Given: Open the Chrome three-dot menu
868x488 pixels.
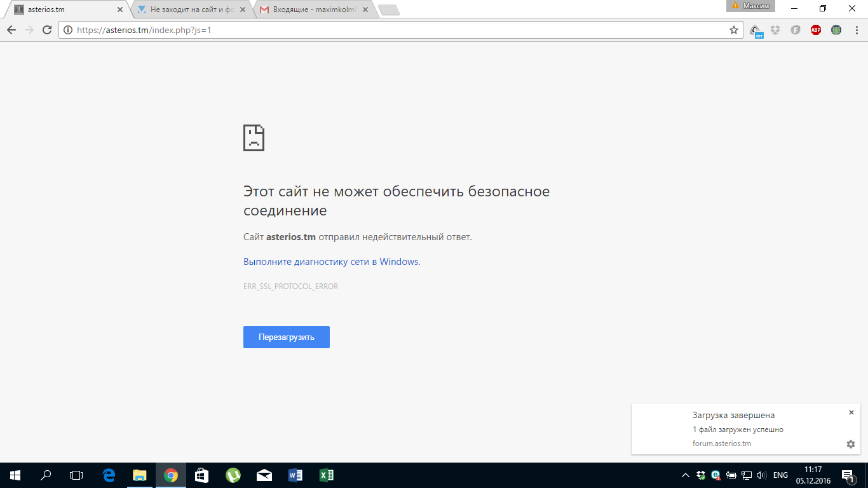Looking at the screenshot, I should pos(856,30).
